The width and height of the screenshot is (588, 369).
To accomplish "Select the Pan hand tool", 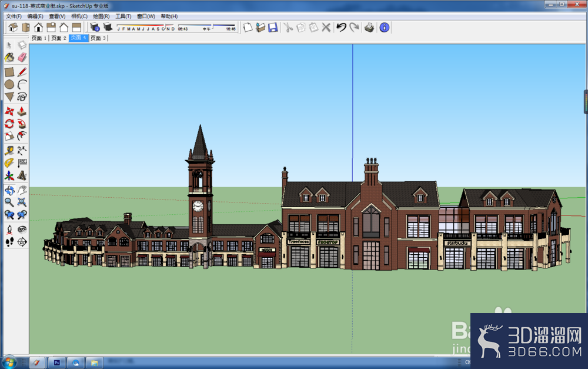I will [x=22, y=190].
